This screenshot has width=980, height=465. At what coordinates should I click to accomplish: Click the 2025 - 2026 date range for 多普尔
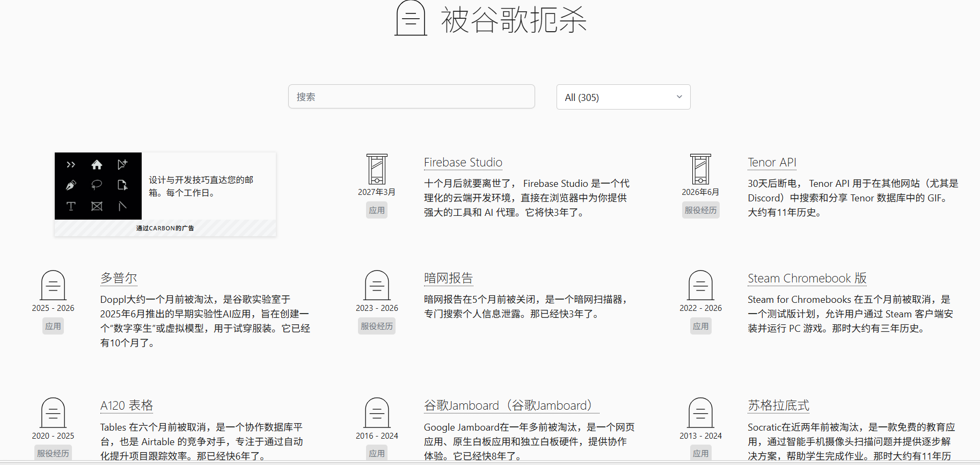pyautogui.click(x=53, y=308)
